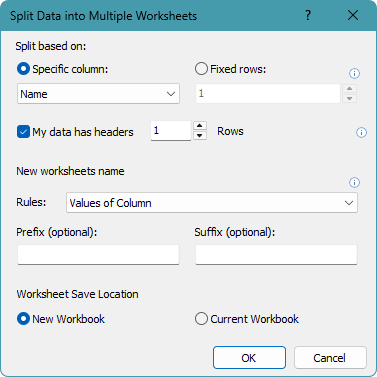Decrease header rows with down arrow
Viewport: 377px width, 377px height.
200,135
